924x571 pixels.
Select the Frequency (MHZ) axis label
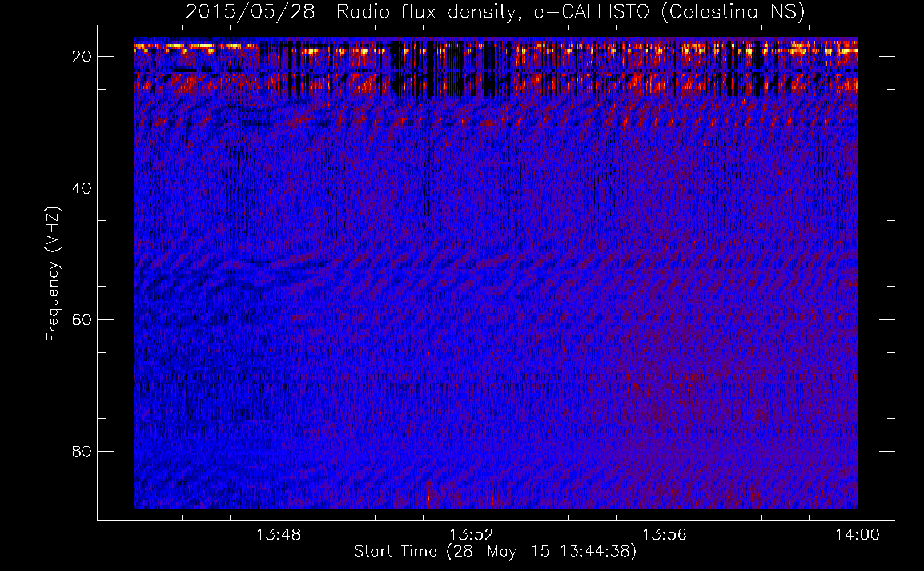coord(53,274)
